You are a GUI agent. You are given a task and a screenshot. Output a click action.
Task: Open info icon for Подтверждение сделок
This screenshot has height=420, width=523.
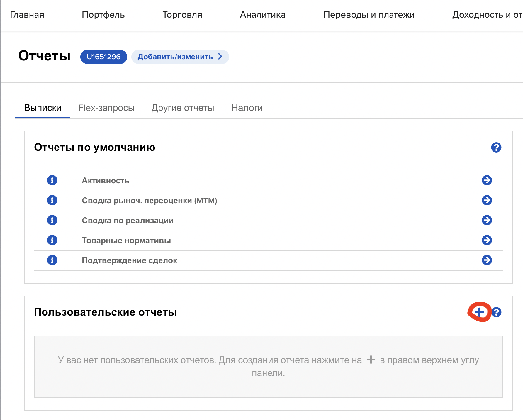(52, 260)
